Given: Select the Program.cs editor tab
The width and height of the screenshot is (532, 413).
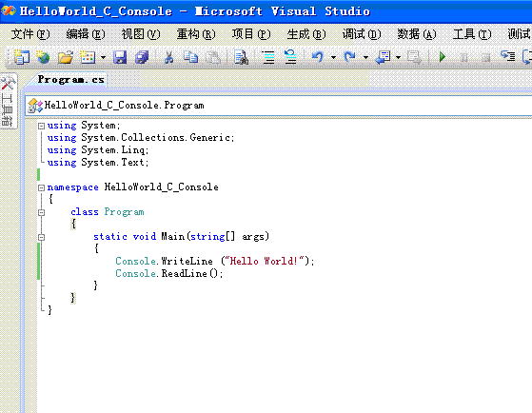Looking at the screenshot, I should pos(70,80).
